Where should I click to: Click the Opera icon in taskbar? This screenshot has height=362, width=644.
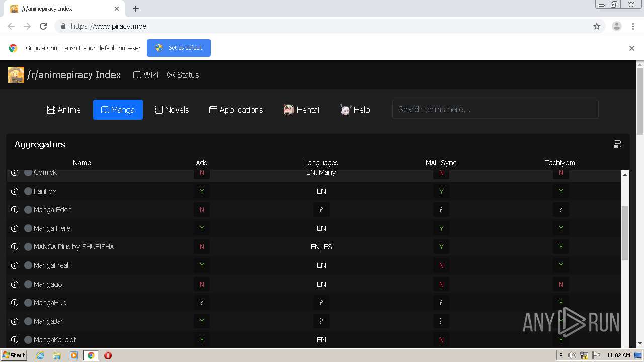108,355
